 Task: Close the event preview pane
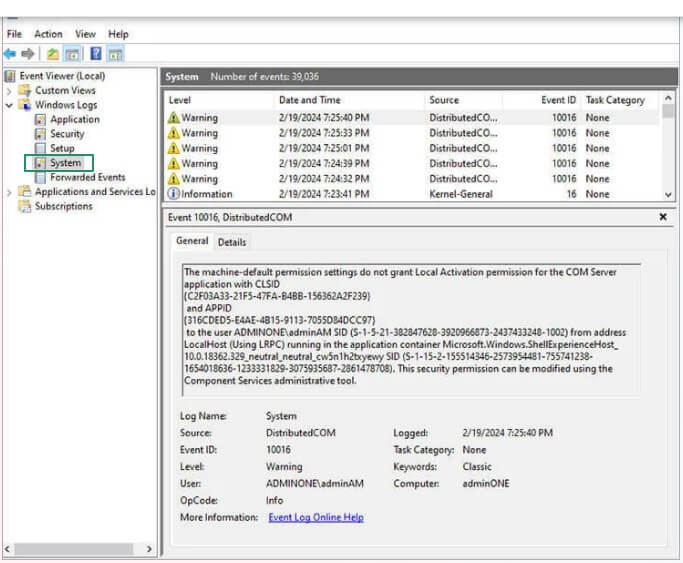[x=662, y=217]
